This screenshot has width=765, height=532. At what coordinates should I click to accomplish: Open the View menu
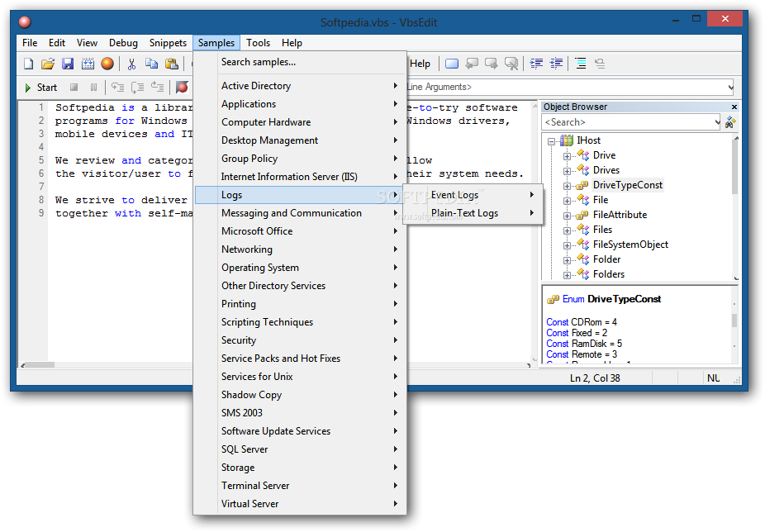pos(87,42)
